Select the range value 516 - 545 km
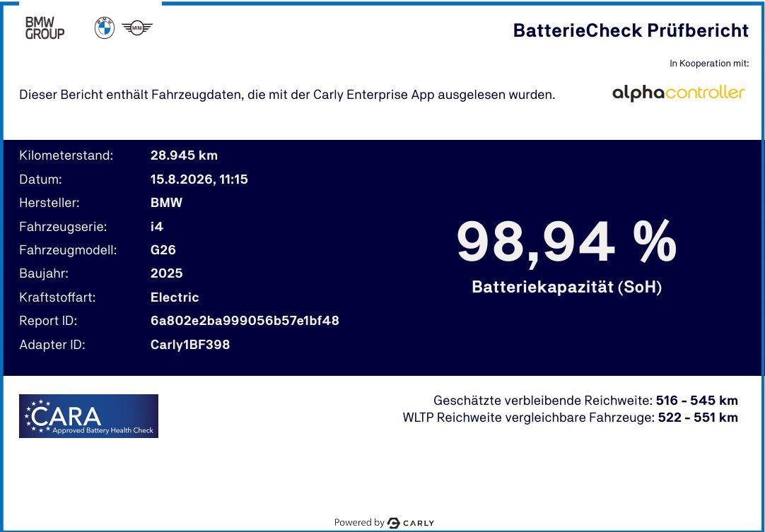 click(x=696, y=401)
